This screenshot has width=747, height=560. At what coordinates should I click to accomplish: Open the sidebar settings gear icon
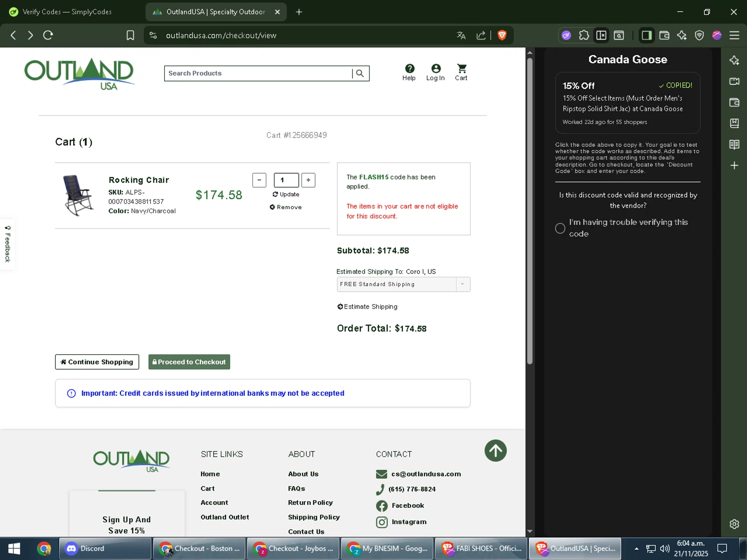point(734,524)
